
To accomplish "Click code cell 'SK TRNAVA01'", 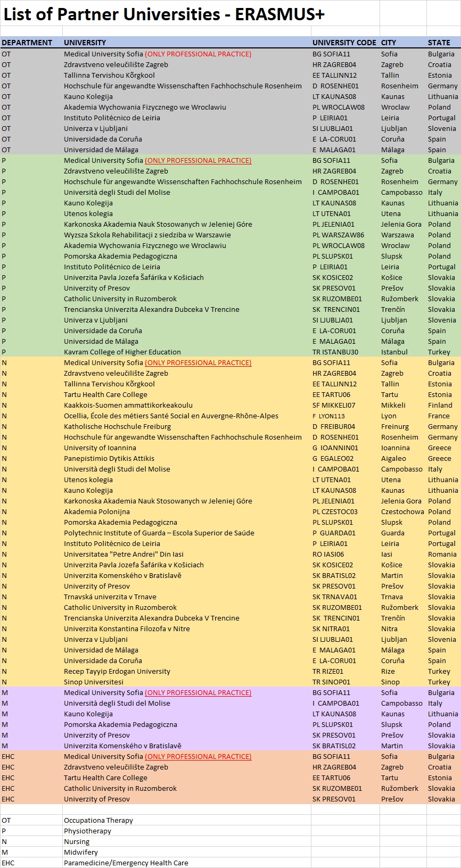I will (335, 597).
